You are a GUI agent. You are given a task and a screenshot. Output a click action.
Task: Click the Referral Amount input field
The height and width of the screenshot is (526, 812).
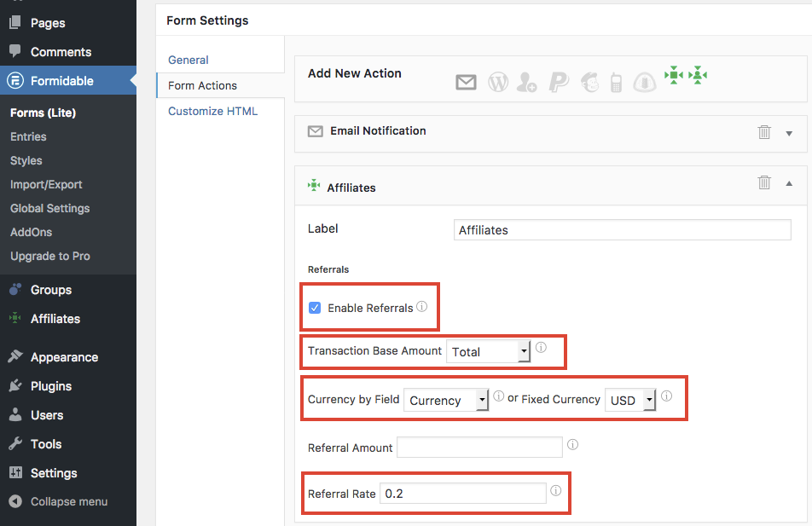tap(479, 448)
